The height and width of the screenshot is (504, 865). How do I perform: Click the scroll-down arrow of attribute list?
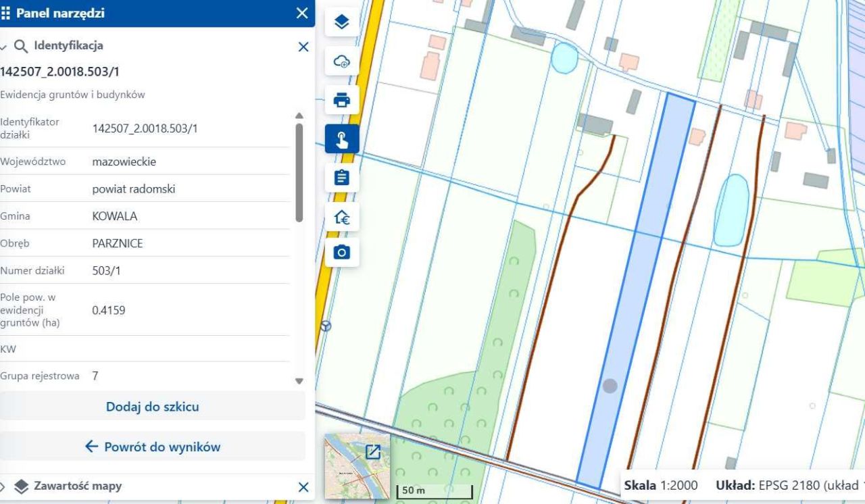click(299, 381)
